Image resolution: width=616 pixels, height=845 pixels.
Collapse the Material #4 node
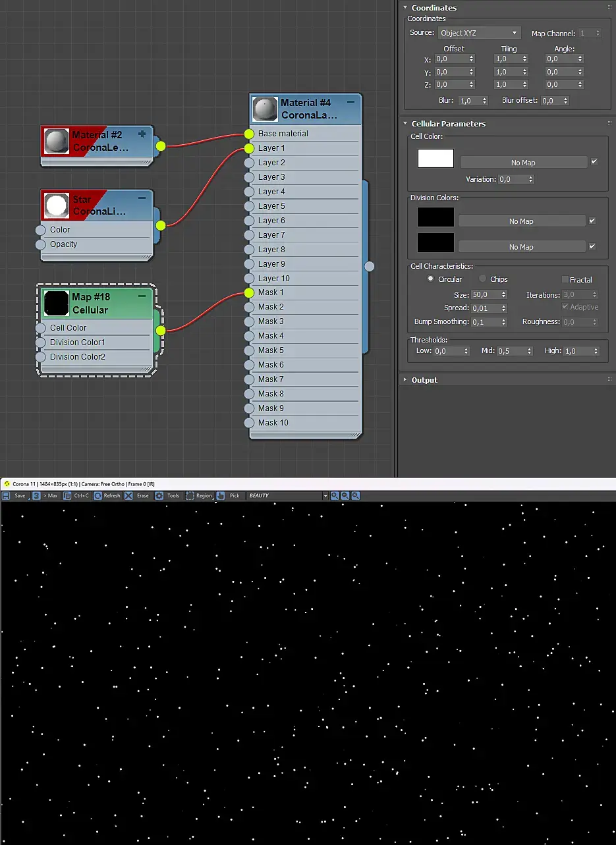(x=350, y=102)
